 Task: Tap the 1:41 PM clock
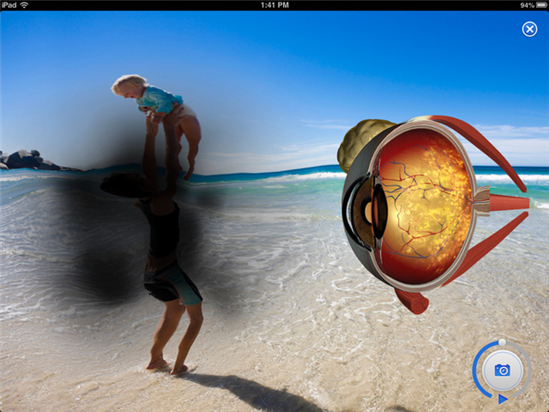pos(274,5)
